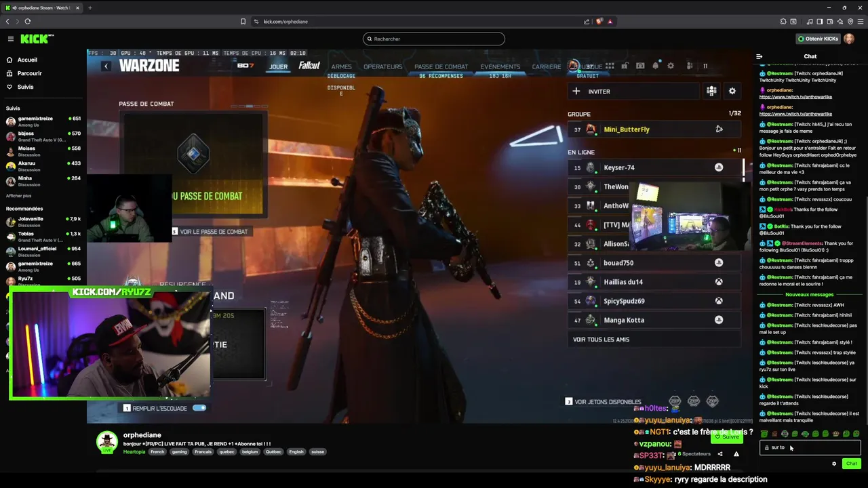Go to Accueil in sidebar
Viewport: 868px width, 488px height.
27,60
